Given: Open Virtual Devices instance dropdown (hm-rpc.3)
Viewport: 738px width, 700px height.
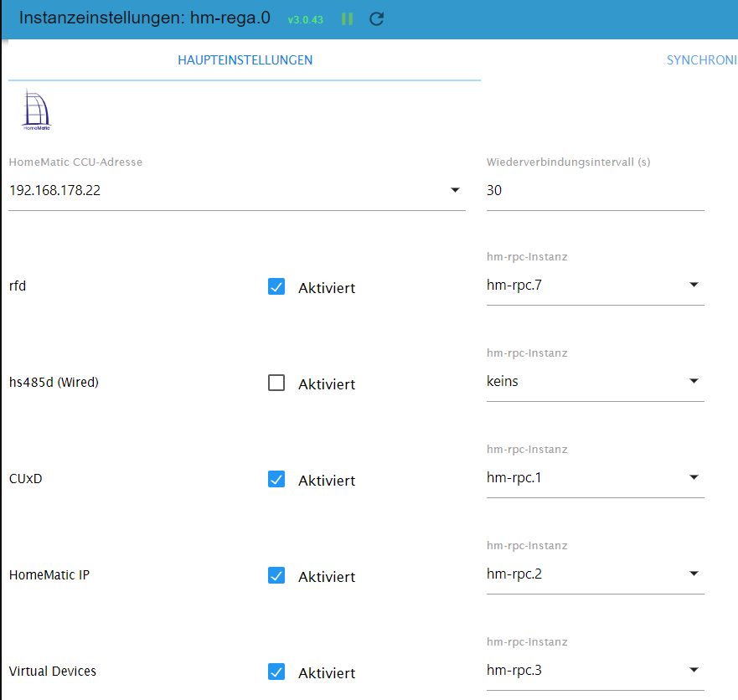Looking at the screenshot, I should pos(595,671).
